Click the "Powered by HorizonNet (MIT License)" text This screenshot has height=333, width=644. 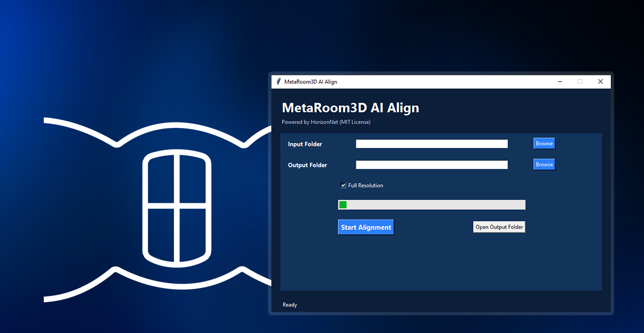click(326, 122)
